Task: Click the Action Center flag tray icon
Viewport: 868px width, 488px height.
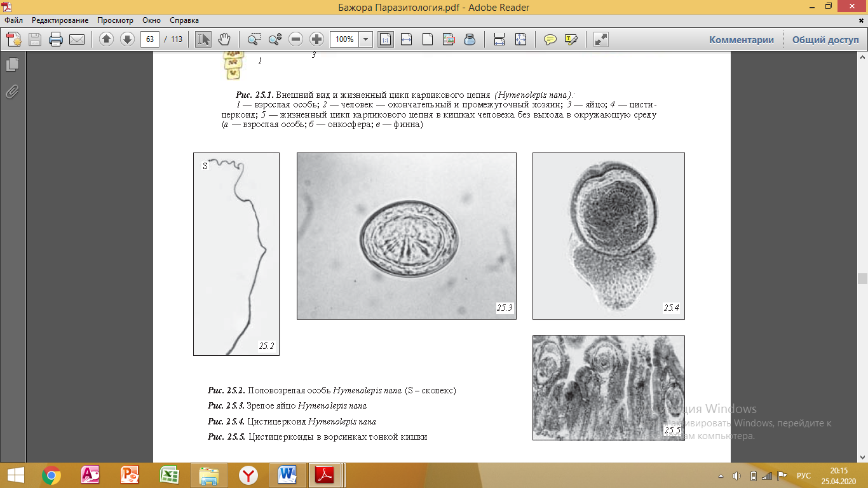Action: 782,475
